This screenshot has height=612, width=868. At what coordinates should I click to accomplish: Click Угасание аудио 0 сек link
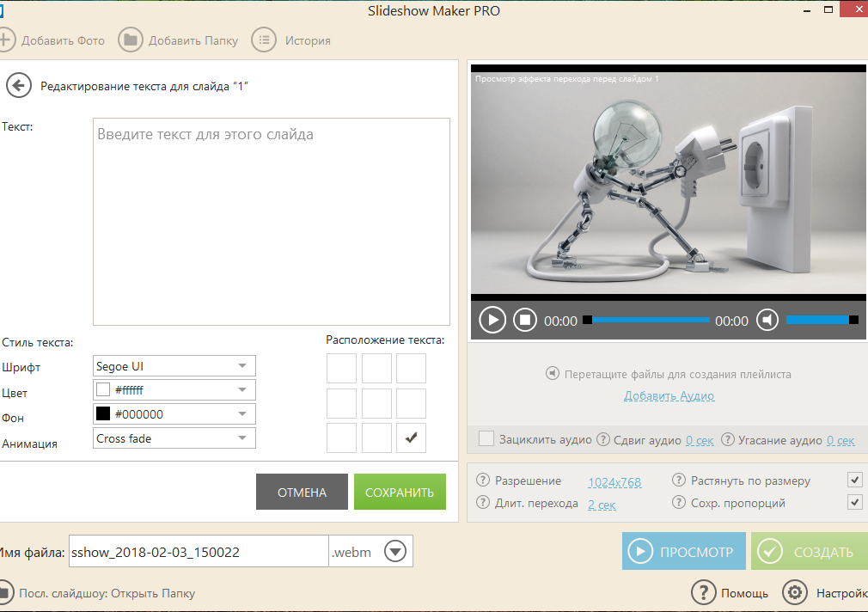click(x=840, y=440)
